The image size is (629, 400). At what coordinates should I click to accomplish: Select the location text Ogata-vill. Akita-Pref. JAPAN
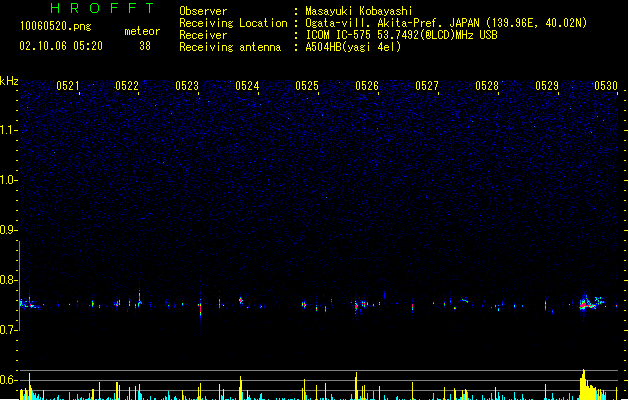393,23
